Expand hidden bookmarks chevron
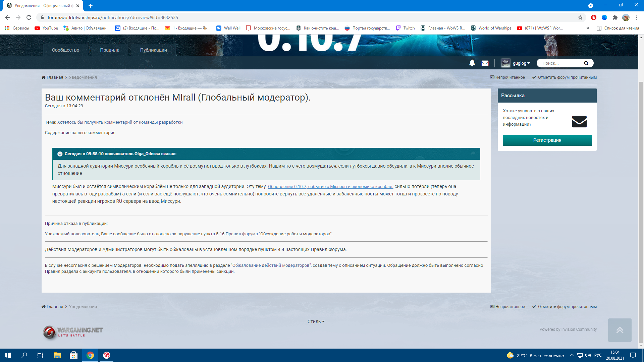 (x=588, y=28)
